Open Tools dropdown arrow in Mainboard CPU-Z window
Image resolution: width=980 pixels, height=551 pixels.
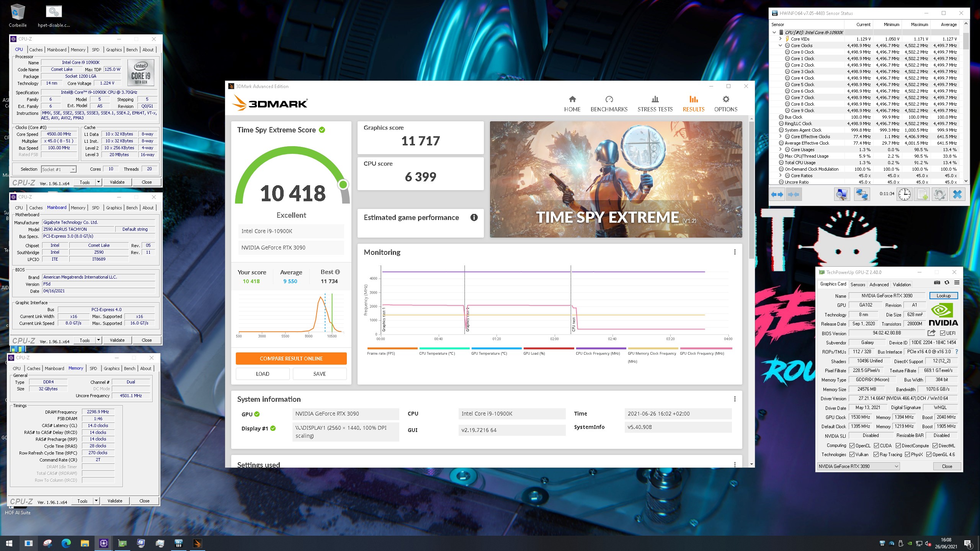98,340
